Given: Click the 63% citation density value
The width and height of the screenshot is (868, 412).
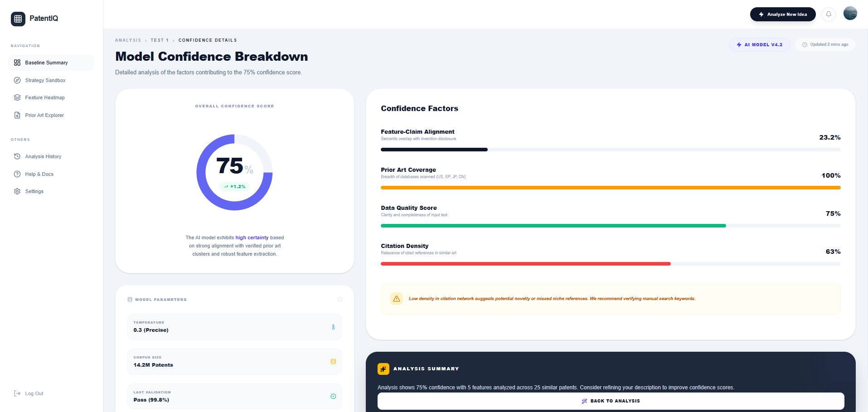Looking at the screenshot, I should click(833, 252).
